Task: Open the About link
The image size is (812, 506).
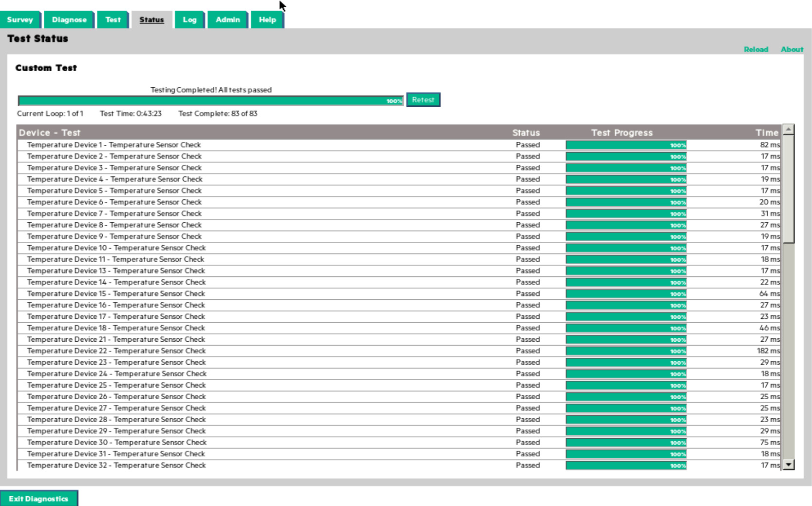Action: [x=792, y=49]
